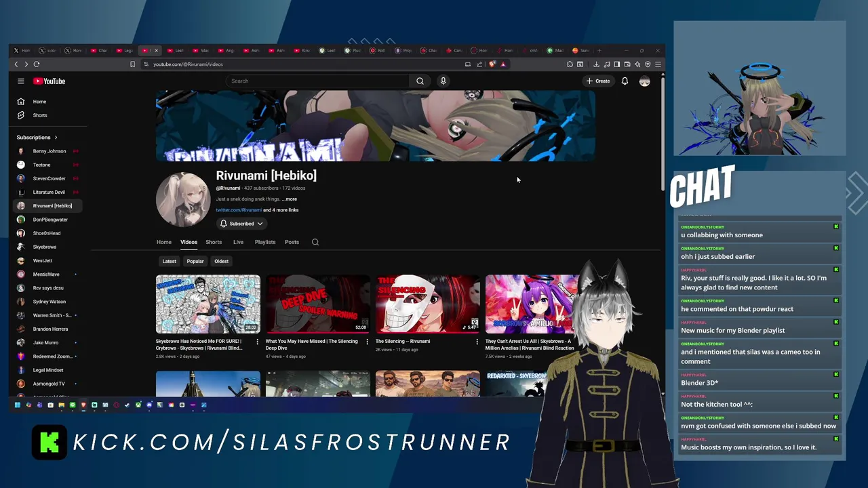This screenshot has height=488, width=868.
Task: Reload the page with the refresh icon
Action: pos(37,64)
